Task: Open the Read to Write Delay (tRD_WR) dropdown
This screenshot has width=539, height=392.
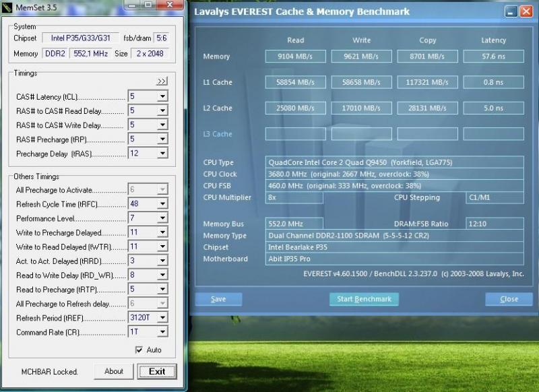Action: (162, 275)
